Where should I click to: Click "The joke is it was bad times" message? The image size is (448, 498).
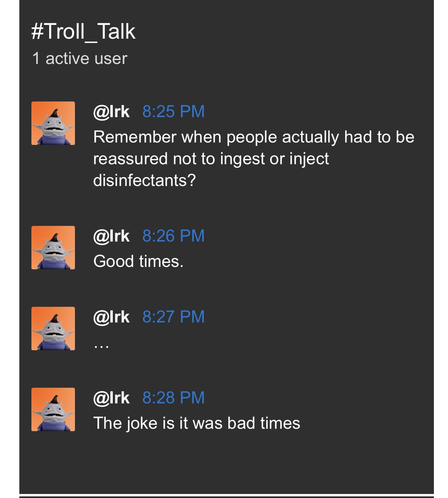click(x=197, y=424)
